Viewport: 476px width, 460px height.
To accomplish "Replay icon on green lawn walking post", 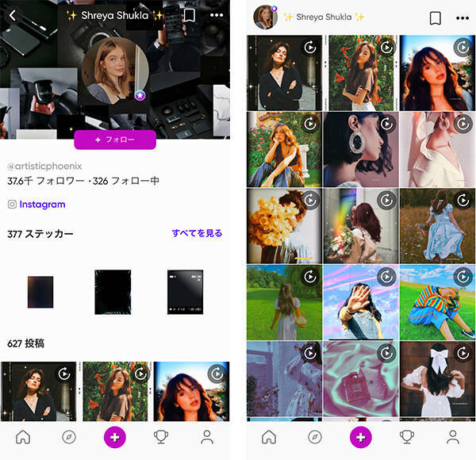I will pyautogui.click(x=310, y=277).
